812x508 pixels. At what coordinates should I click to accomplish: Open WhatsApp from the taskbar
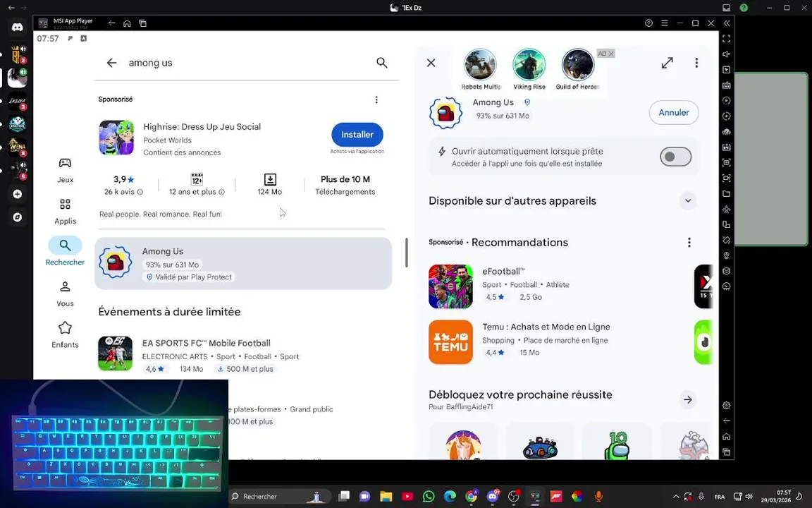(x=429, y=497)
